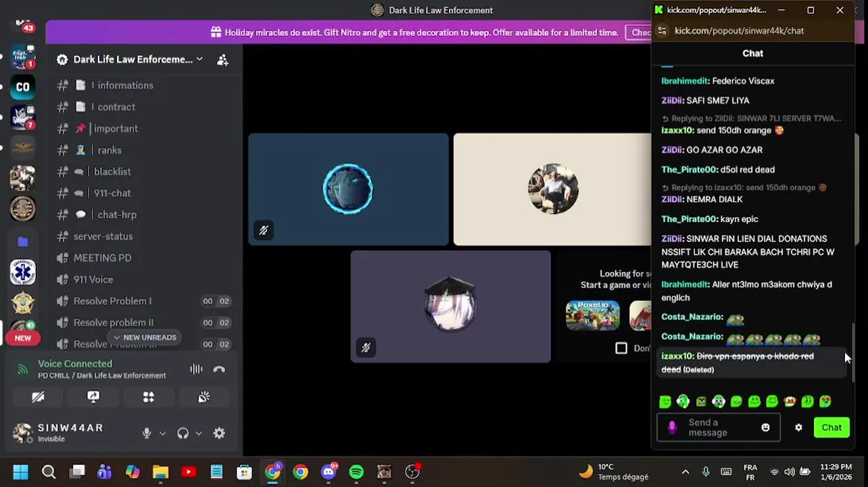Insert the heart-eyes green emote
Image resolution: width=868 pixels, height=487 pixels.
(x=825, y=402)
